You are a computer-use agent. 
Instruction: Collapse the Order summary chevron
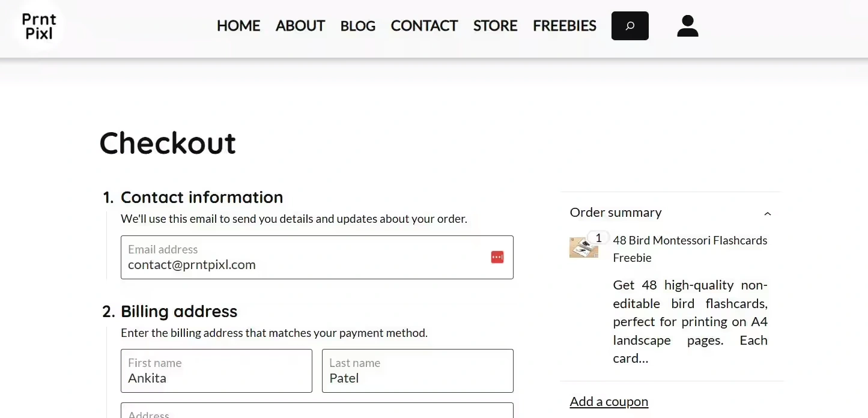coord(767,213)
